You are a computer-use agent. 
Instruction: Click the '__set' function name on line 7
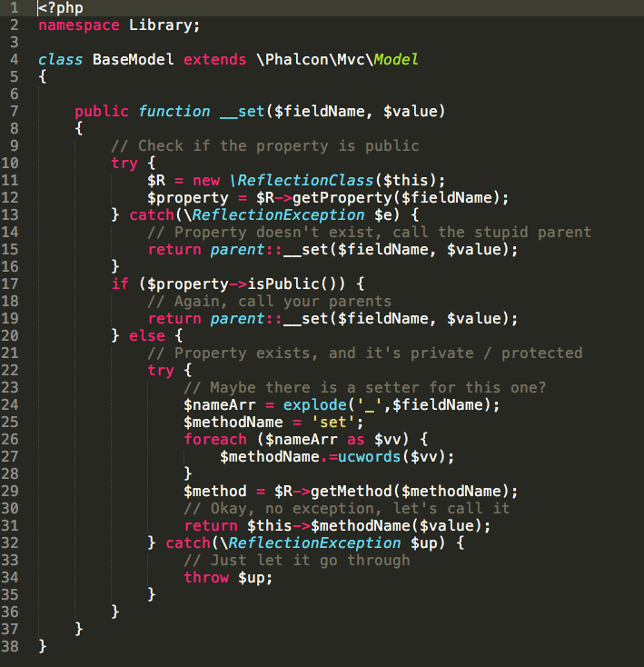pos(243,112)
